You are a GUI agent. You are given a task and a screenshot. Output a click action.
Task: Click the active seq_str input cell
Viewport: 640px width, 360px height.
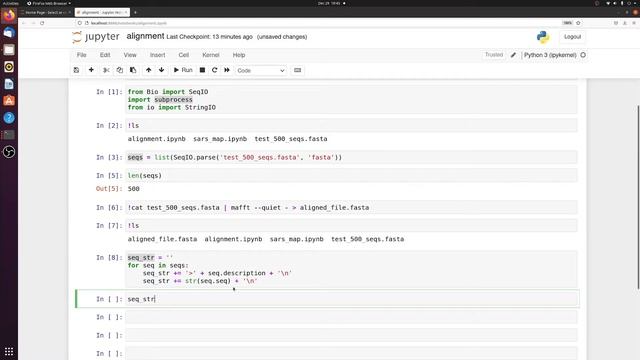coord(351,299)
